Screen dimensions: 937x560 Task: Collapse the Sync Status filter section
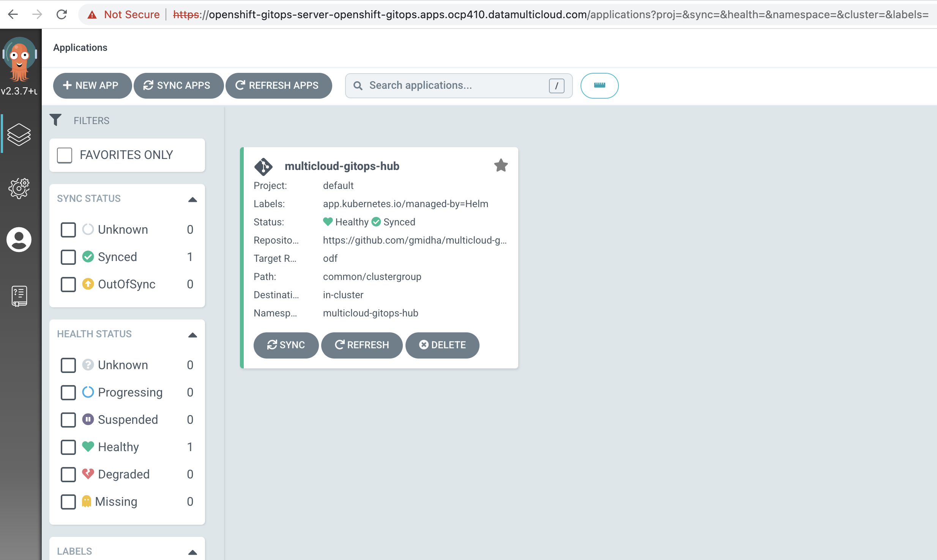(x=192, y=200)
